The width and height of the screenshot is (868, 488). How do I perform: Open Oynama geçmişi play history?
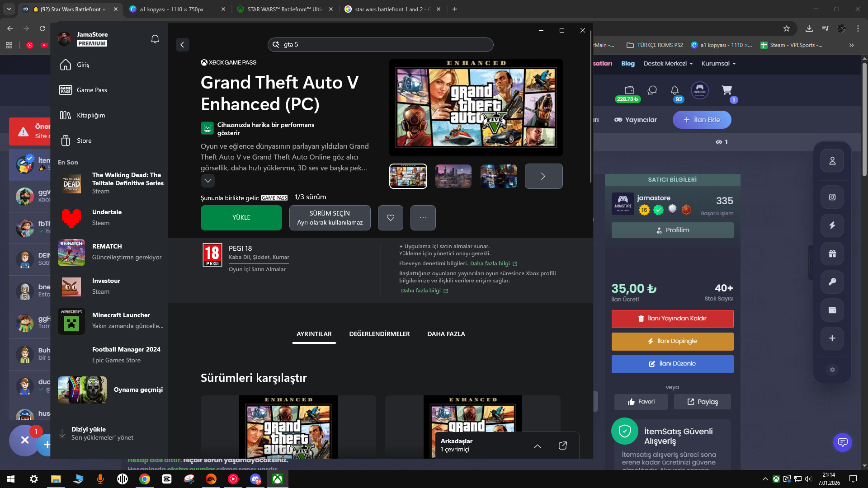[x=111, y=390]
